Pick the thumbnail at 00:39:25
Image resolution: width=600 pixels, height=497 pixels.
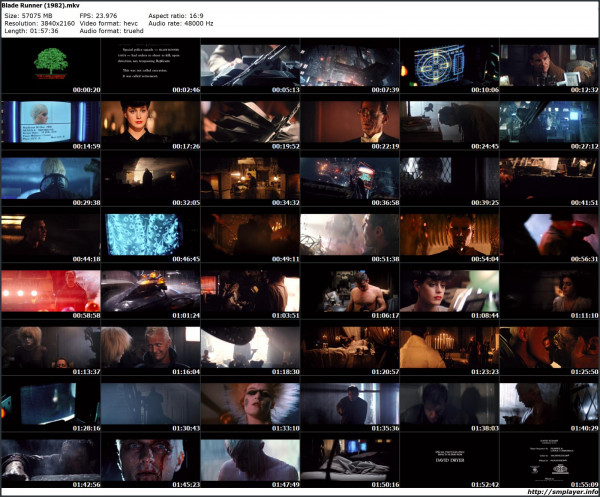450,178
